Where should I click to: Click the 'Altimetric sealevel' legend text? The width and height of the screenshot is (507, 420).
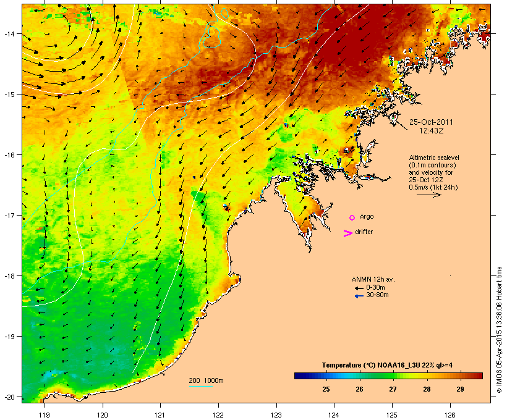(x=434, y=157)
